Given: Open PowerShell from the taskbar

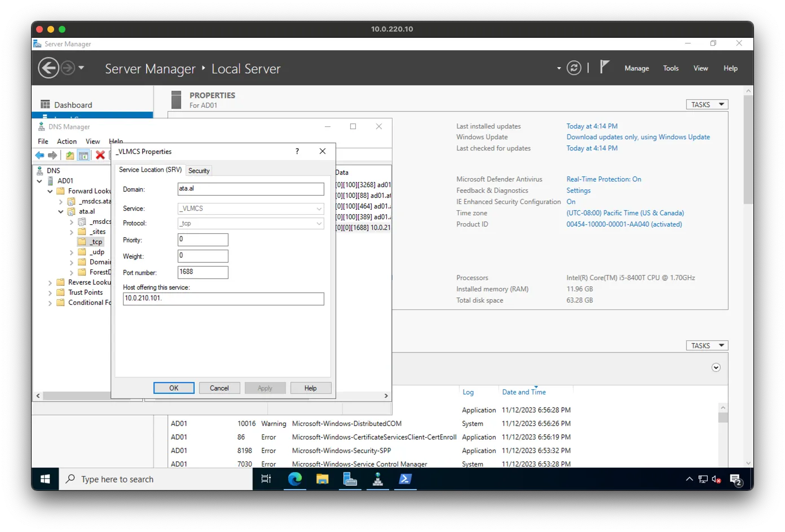Looking at the screenshot, I should (405, 479).
